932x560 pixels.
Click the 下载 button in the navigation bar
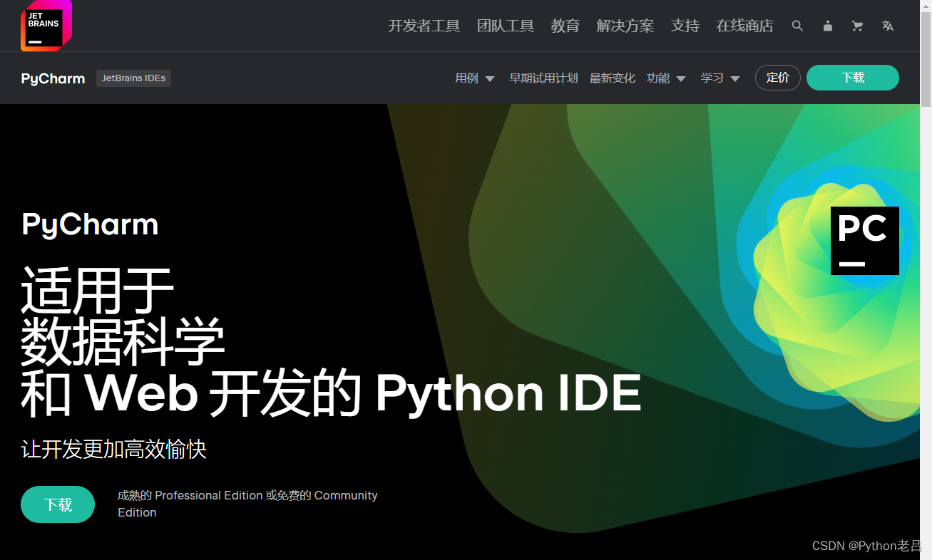853,78
